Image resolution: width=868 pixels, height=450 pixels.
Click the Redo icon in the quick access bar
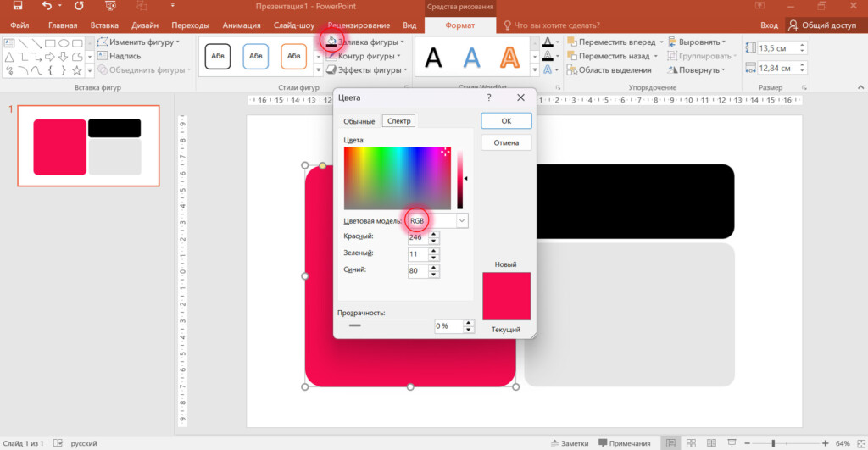79,6
